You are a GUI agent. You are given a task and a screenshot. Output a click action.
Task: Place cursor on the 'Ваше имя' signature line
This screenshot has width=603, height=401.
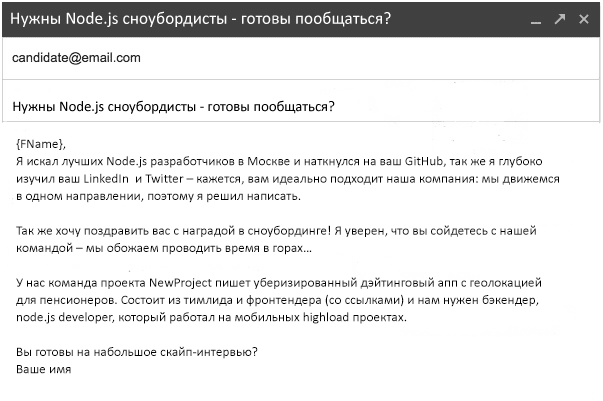43,369
